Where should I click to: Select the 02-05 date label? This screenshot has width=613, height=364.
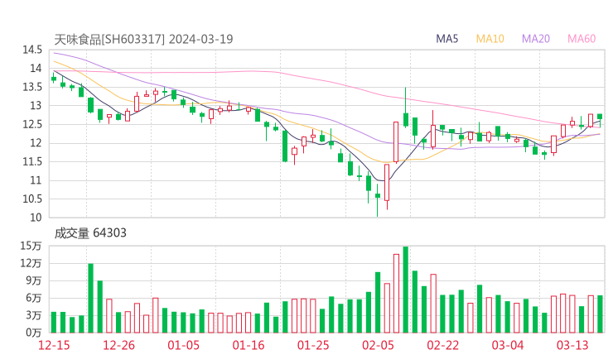pos(378,345)
